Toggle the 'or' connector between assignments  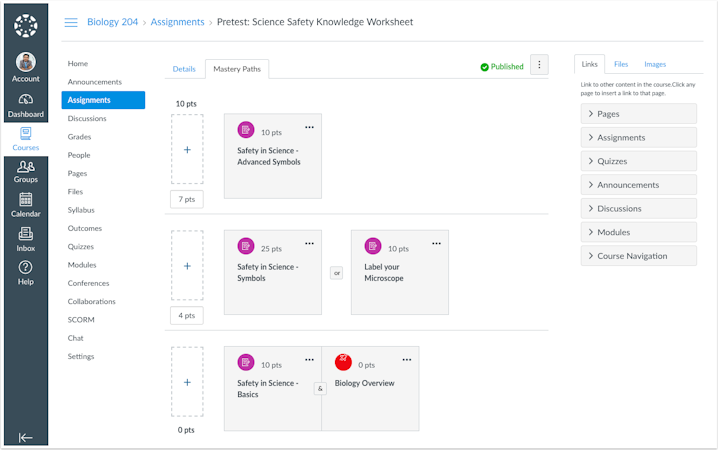click(x=336, y=272)
